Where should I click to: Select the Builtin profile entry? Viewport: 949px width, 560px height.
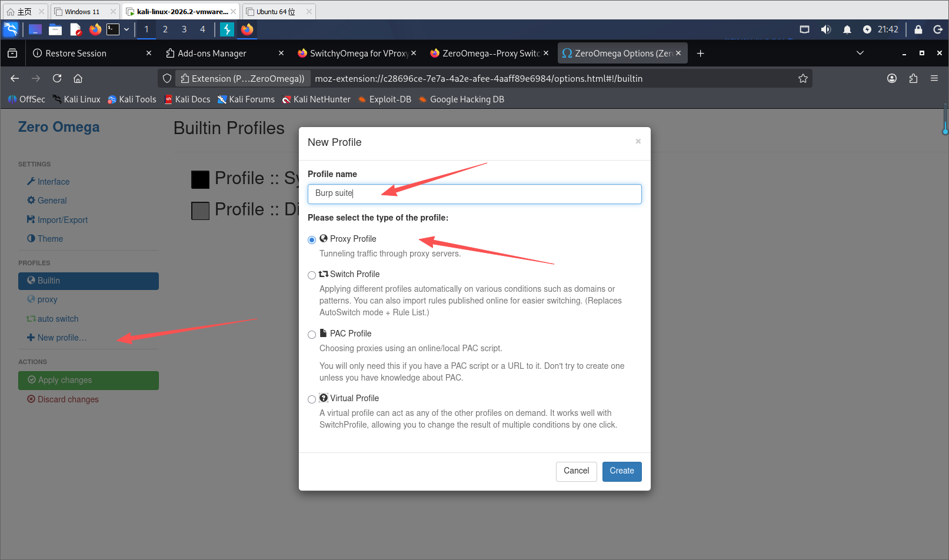(88, 281)
